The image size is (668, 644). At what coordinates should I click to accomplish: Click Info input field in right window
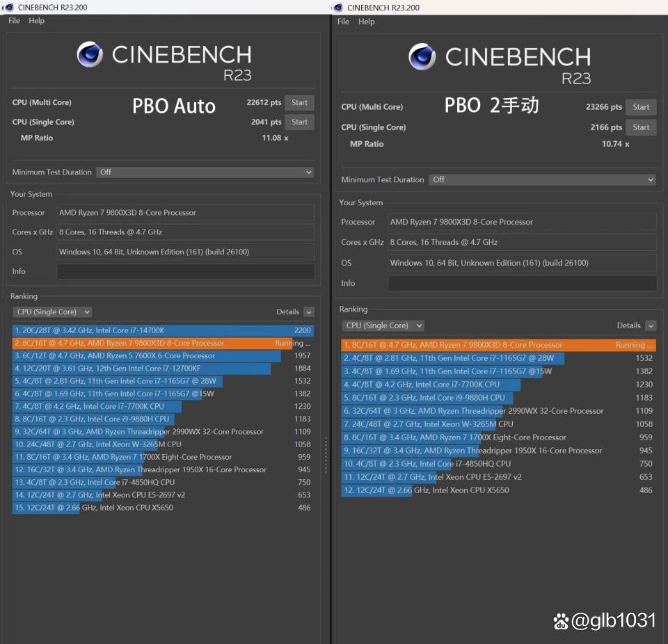(x=523, y=283)
